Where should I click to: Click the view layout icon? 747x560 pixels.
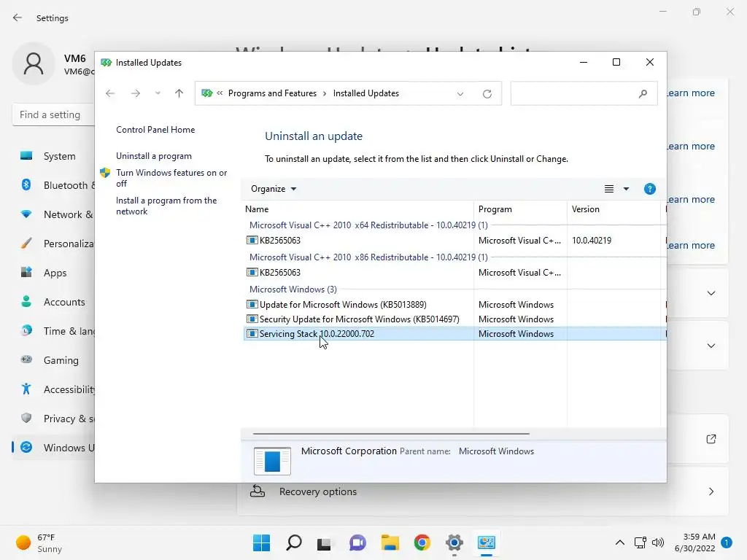609,189
